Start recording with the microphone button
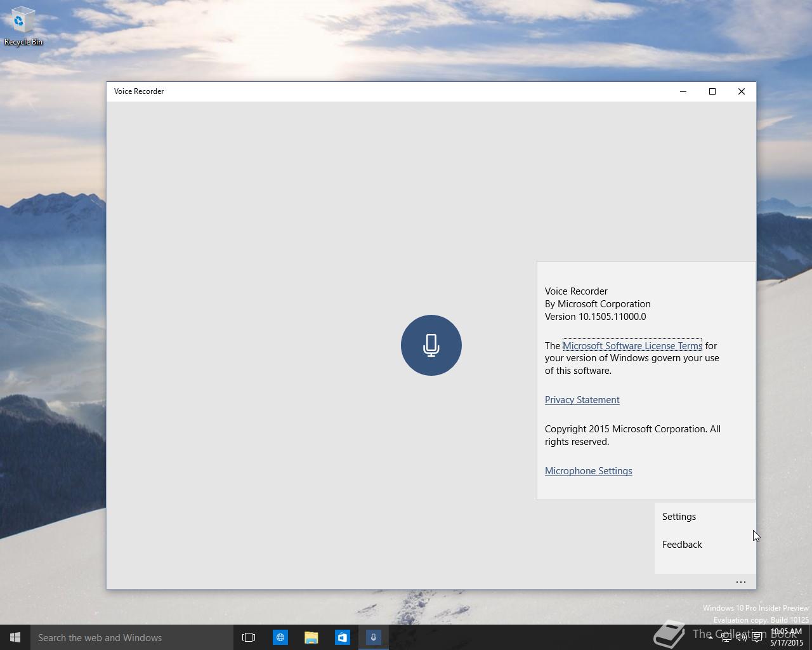The height and width of the screenshot is (650, 812). pos(431,345)
